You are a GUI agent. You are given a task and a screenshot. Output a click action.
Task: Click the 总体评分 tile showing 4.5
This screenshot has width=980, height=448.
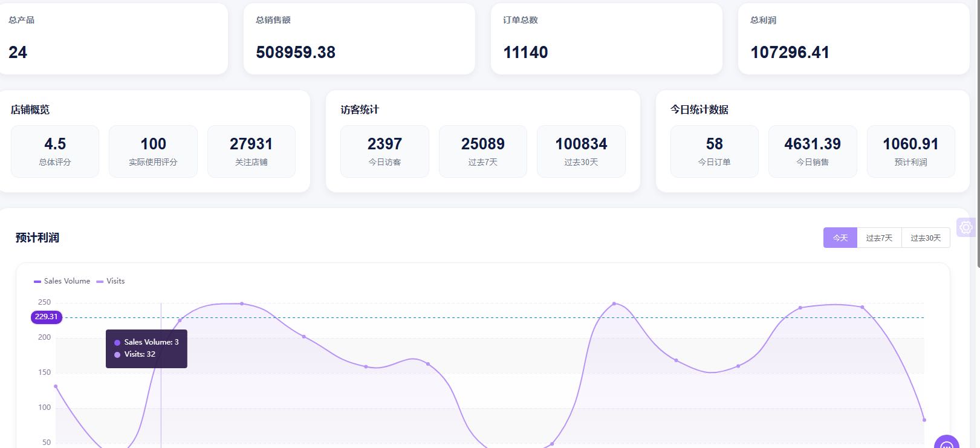coord(55,151)
